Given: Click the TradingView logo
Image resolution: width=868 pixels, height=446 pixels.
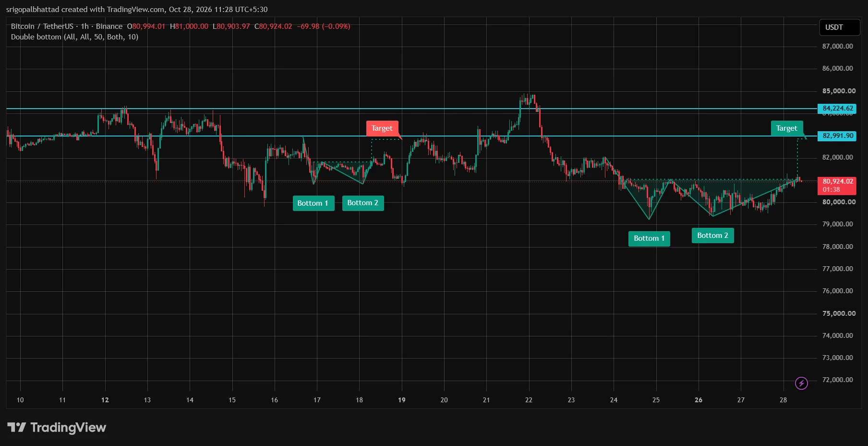Looking at the screenshot, I should pos(57,427).
